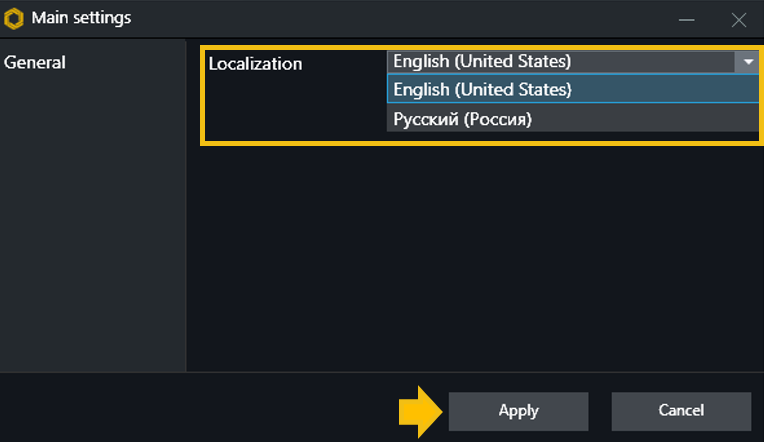
Task: Cancel the settings dialog
Action: pos(681,411)
